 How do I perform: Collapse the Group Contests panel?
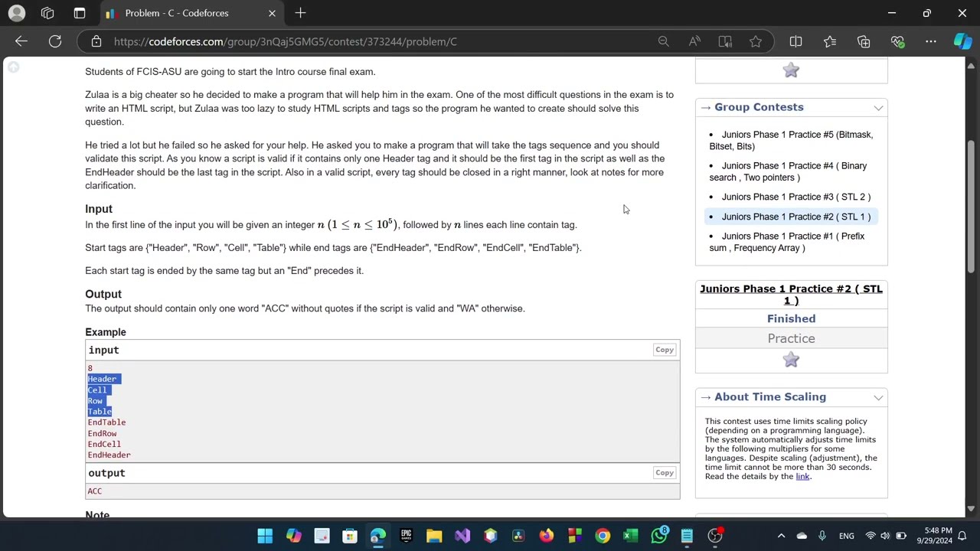(x=878, y=108)
